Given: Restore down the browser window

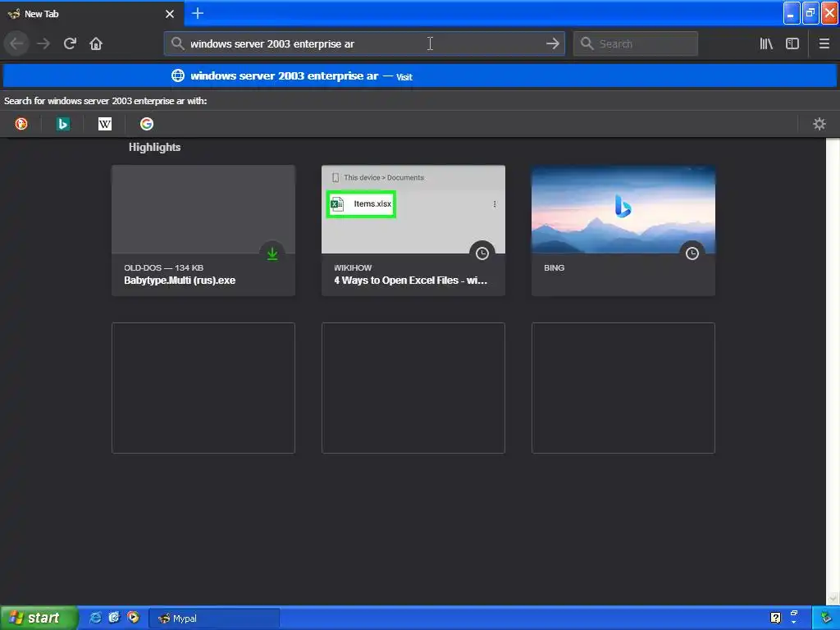Looking at the screenshot, I should click(x=810, y=13).
